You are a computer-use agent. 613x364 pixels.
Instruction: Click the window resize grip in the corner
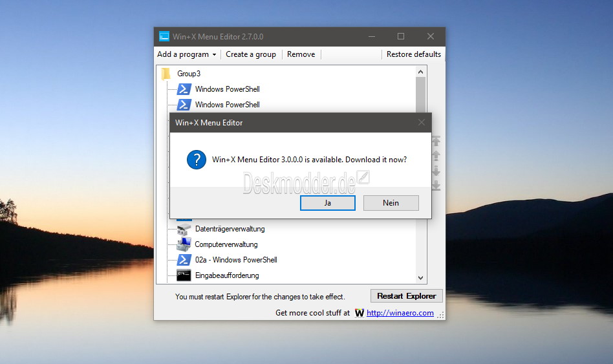click(x=440, y=315)
